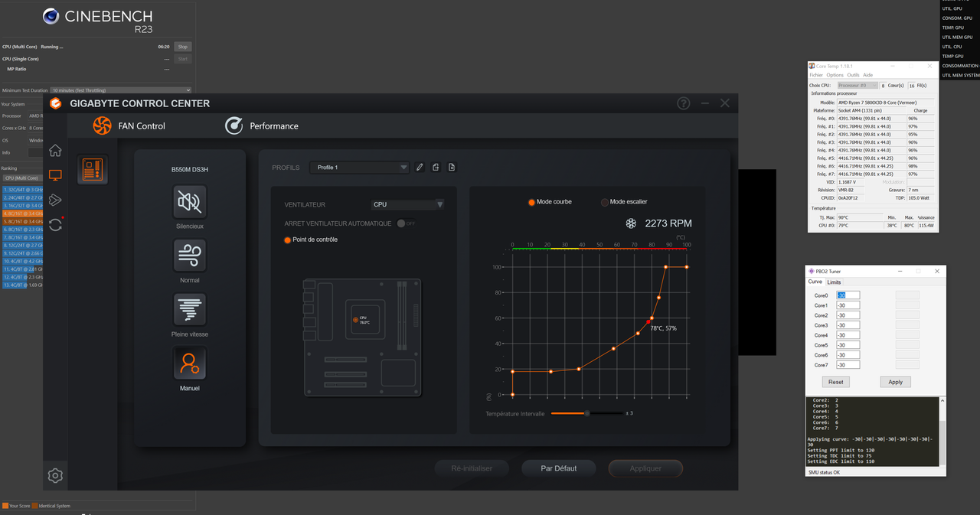The width and height of the screenshot is (980, 515).
Task: Rename profile with the pencil icon
Action: coord(420,167)
